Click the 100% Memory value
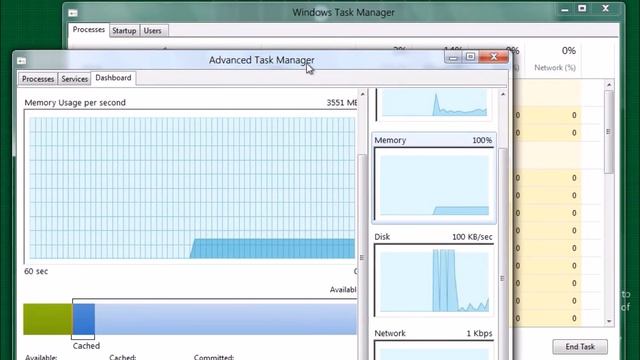Image resolution: width=640 pixels, height=360 pixels. tap(482, 140)
